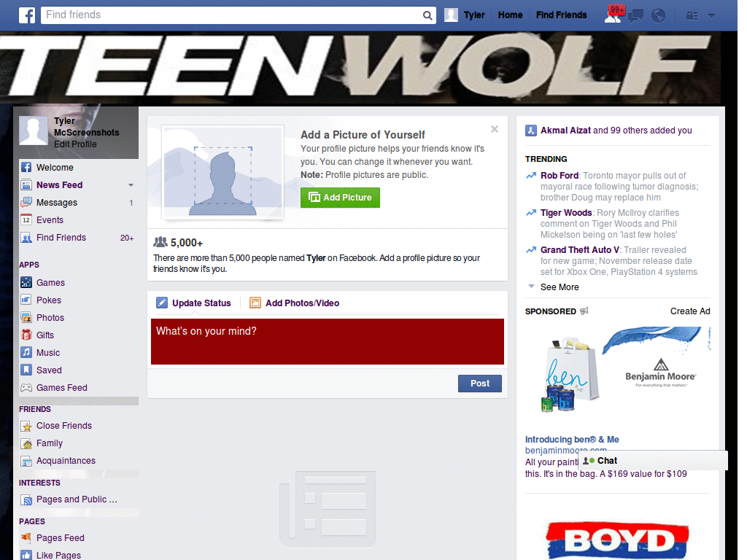This screenshot has height=560, width=747.
Task: Click the Pokes app icon
Action: [x=26, y=300]
